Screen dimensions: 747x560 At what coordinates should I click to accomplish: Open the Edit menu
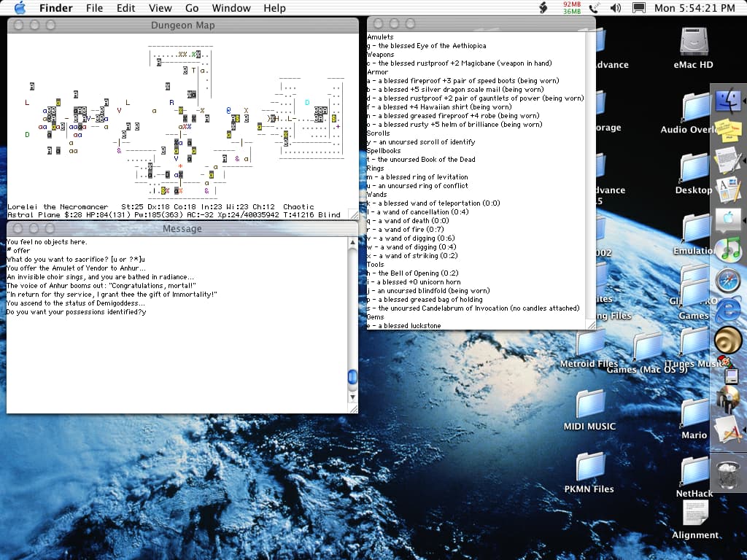coord(125,8)
